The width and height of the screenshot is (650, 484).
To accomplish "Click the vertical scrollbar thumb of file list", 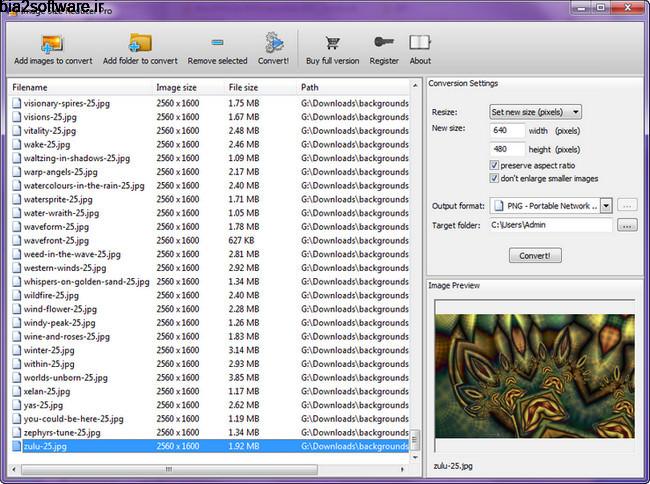I will [x=415, y=439].
